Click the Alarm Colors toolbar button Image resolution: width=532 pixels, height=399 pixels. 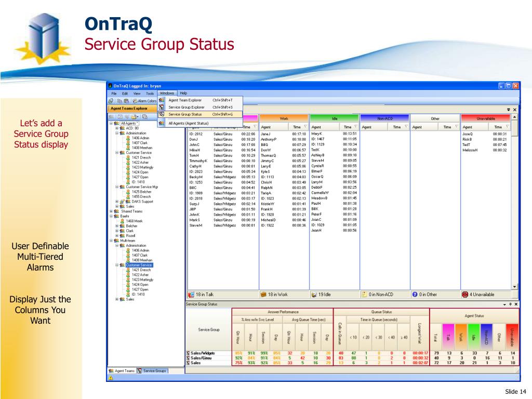pyautogui.click(x=144, y=101)
